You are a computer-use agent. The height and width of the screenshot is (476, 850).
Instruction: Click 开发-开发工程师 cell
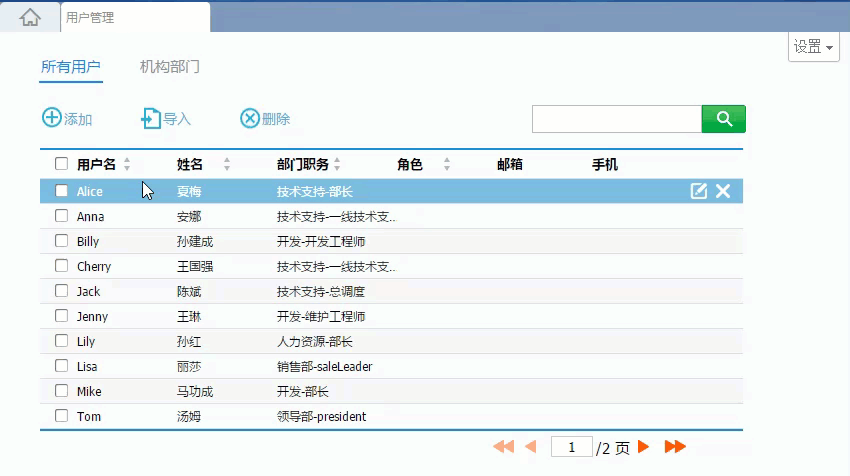click(x=321, y=241)
